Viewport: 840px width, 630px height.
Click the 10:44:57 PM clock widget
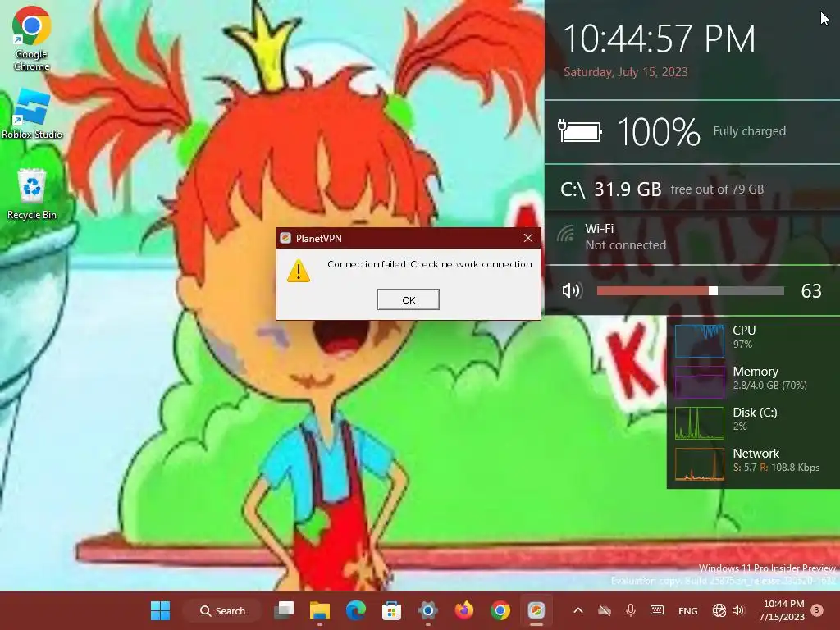[659, 39]
